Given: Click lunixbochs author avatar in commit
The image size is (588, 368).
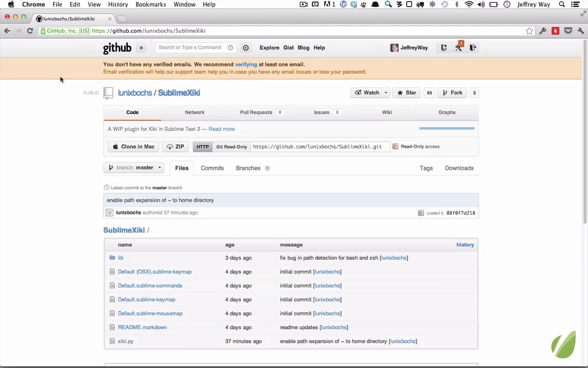Looking at the screenshot, I should pos(110,213).
